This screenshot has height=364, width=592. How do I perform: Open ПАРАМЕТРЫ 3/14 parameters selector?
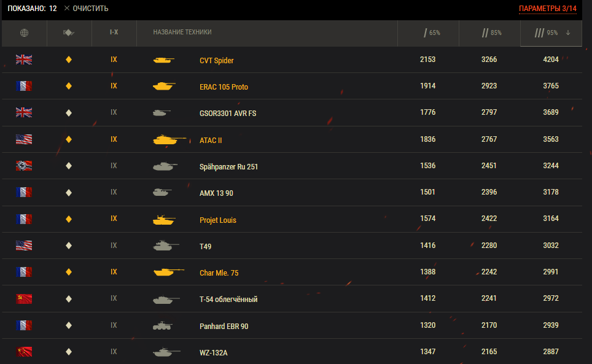point(547,9)
